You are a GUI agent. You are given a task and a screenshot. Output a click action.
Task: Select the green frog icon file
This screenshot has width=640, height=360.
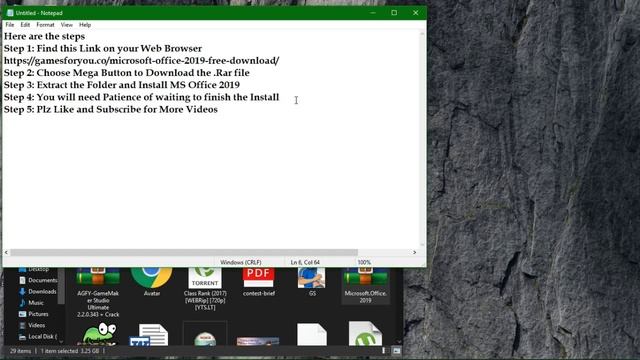point(99,334)
